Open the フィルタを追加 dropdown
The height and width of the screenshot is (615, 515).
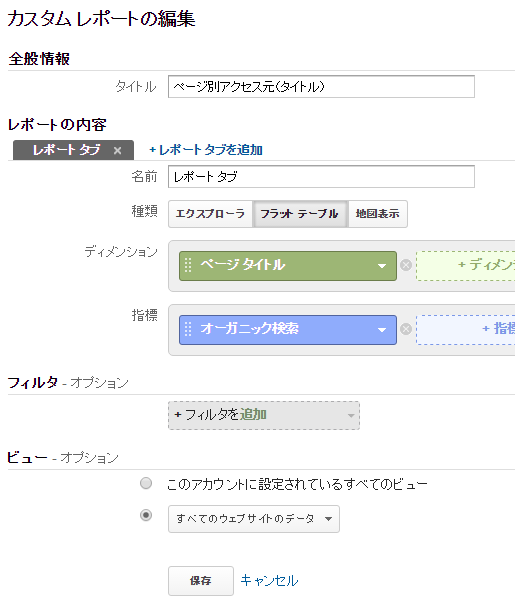point(264,415)
